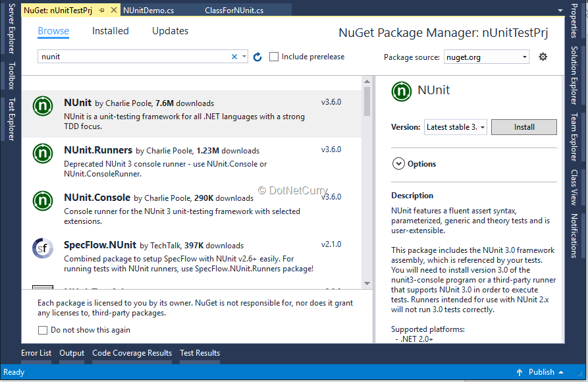
Task: Select the NUnit package title
Action: [78, 103]
